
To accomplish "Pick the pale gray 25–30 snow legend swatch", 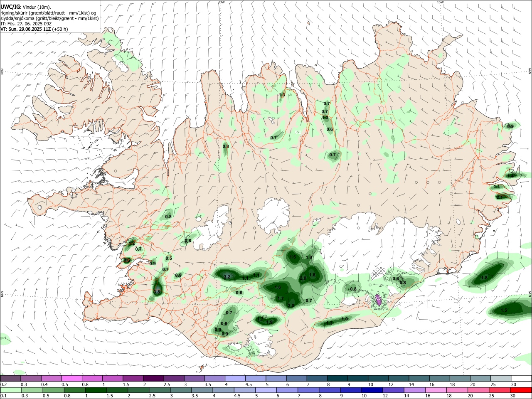I will [501, 379].
